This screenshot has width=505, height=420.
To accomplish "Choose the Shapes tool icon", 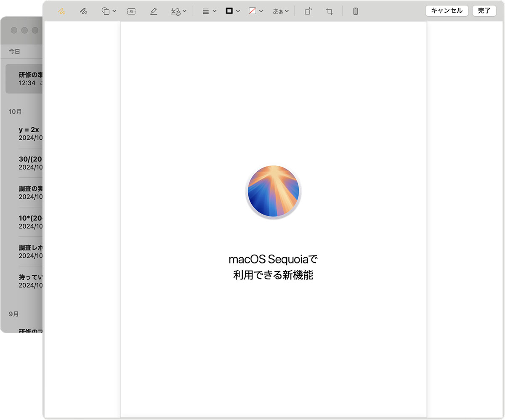I will coord(106,11).
